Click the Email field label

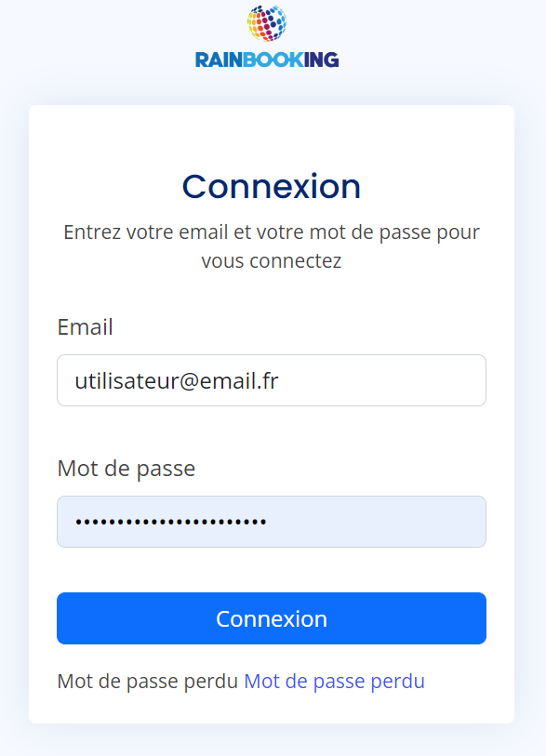[85, 327]
